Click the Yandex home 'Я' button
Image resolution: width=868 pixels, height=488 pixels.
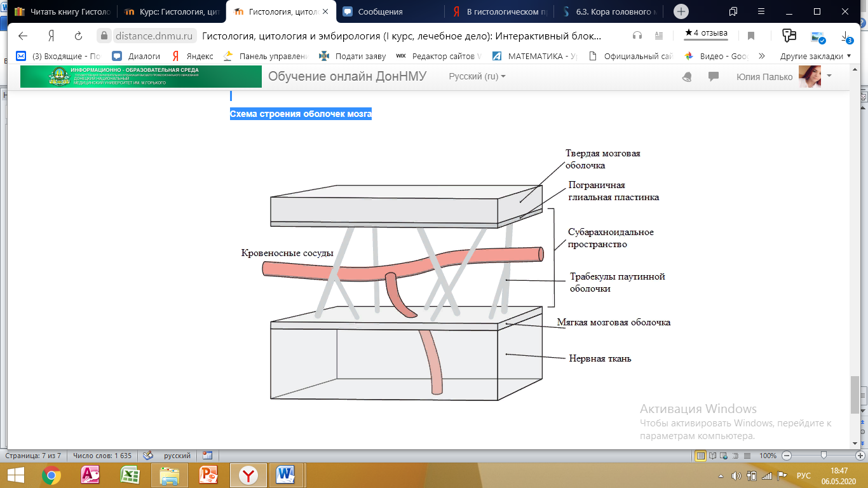(x=51, y=36)
